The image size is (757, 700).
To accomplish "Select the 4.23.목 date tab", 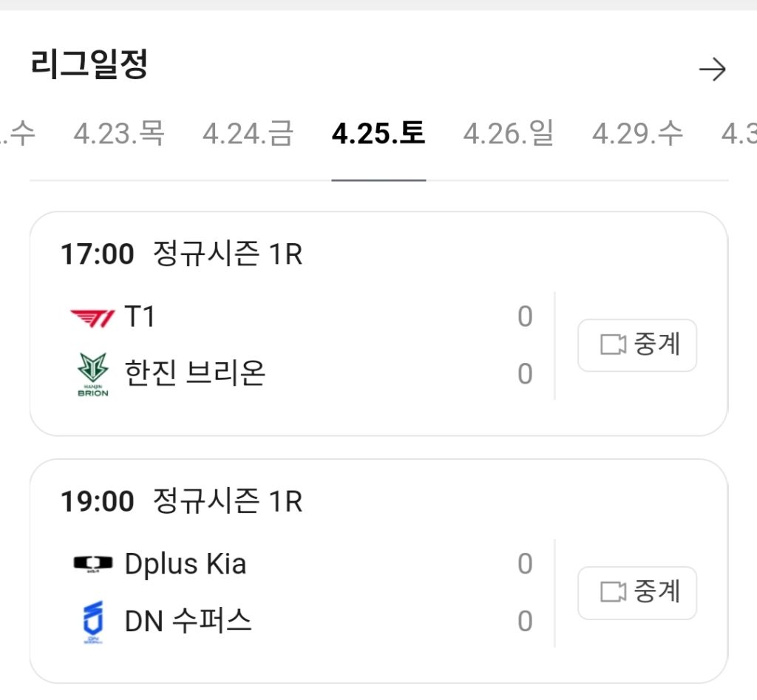I will point(119,134).
